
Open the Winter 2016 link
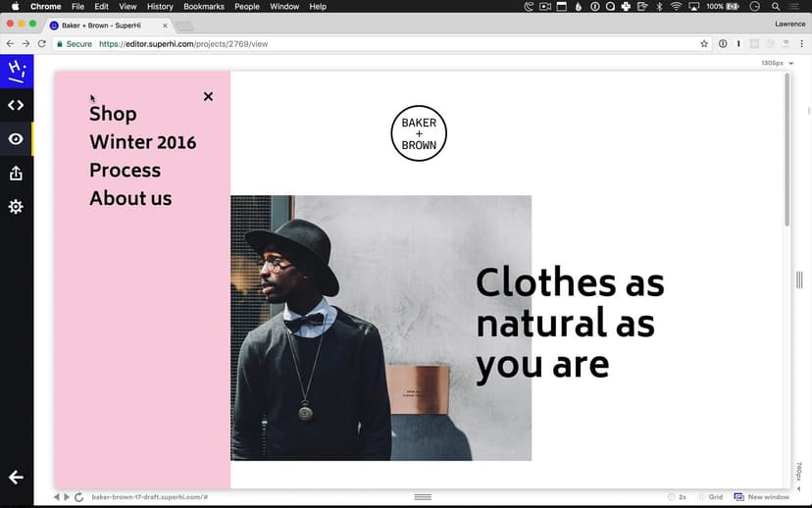(x=142, y=142)
